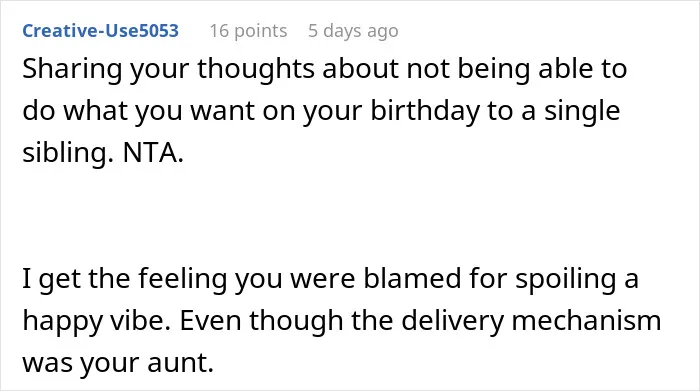700x391 pixels.
Task: Click the word NTA in the comment
Action: pyautogui.click(x=150, y=153)
